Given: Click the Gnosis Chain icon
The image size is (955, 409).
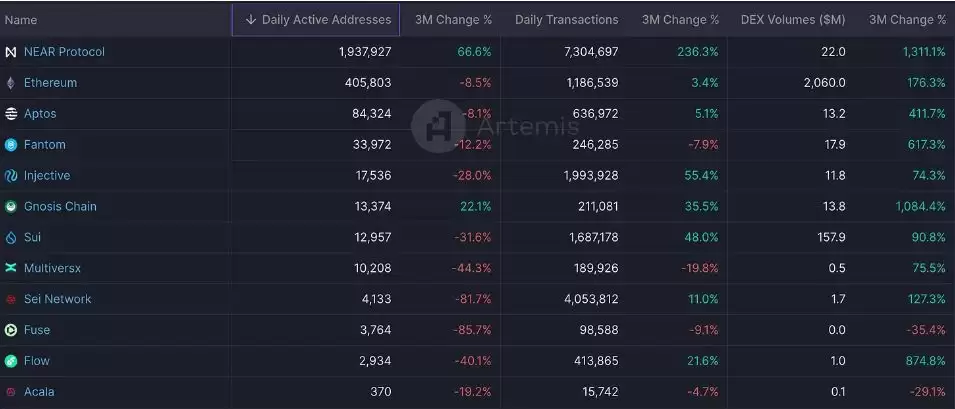Looking at the screenshot, I should click(11, 207).
